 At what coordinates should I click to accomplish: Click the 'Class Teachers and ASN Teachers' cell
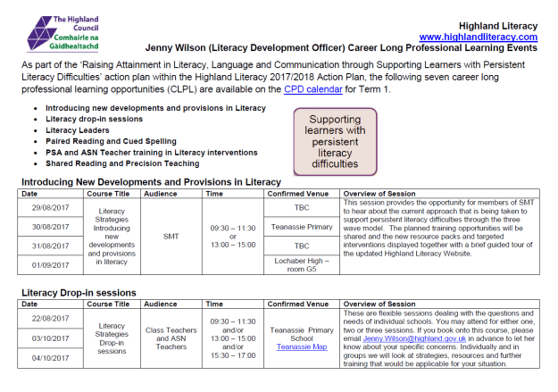point(170,338)
